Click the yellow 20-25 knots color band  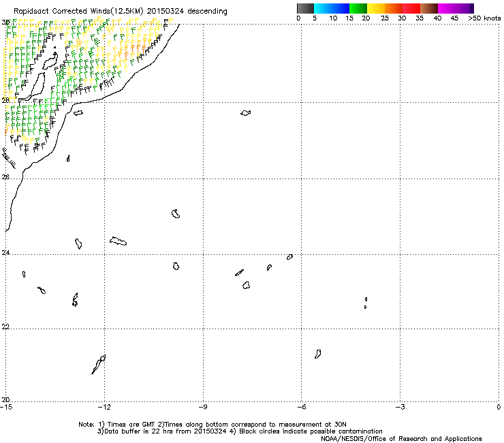click(376, 8)
